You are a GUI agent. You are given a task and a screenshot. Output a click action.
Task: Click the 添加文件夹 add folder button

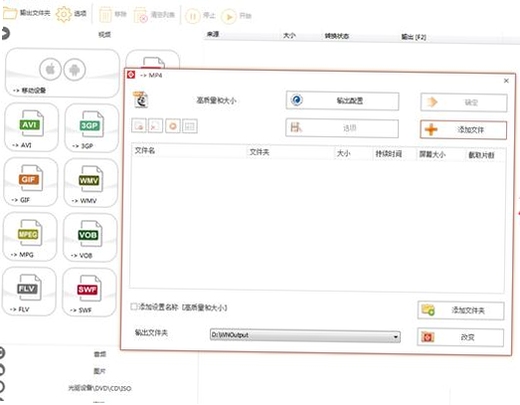(461, 311)
